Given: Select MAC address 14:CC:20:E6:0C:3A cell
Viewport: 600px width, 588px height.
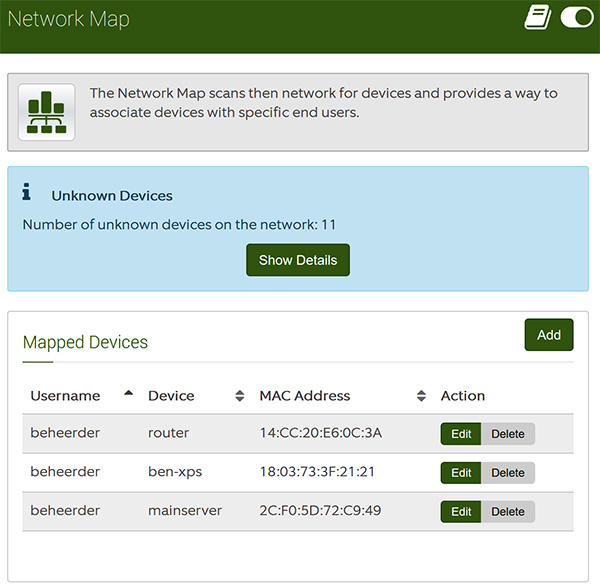Looking at the screenshot, I should click(321, 433).
